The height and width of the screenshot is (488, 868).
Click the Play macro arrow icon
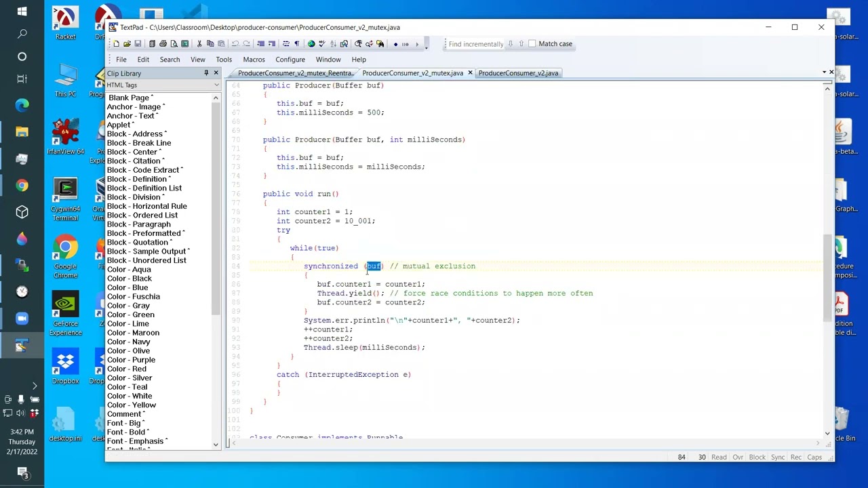point(417,44)
